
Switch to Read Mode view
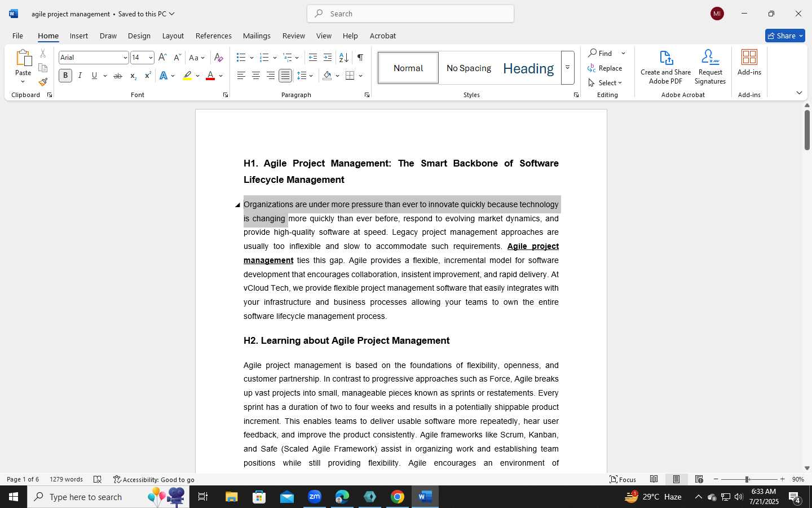pyautogui.click(x=654, y=479)
